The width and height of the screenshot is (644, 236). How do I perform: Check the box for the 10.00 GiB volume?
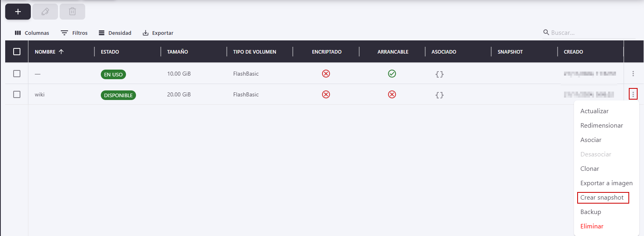[x=17, y=74]
